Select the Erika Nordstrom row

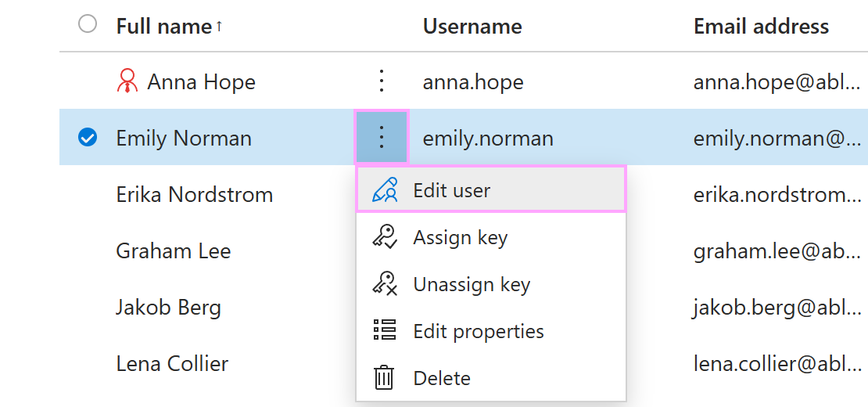click(194, 194)
